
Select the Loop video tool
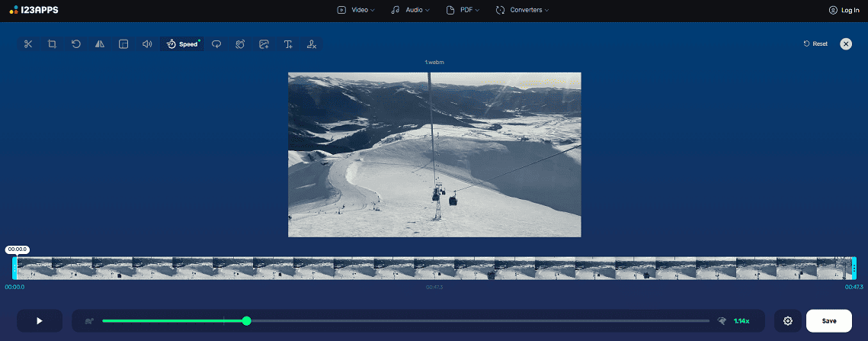[216, 44]
